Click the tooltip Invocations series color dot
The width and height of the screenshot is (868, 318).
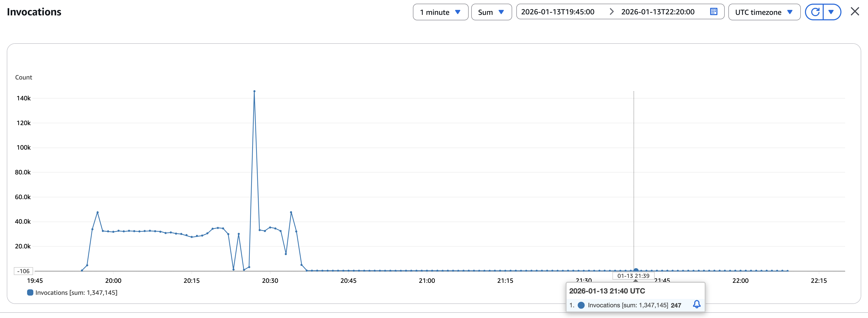point(581,305)
